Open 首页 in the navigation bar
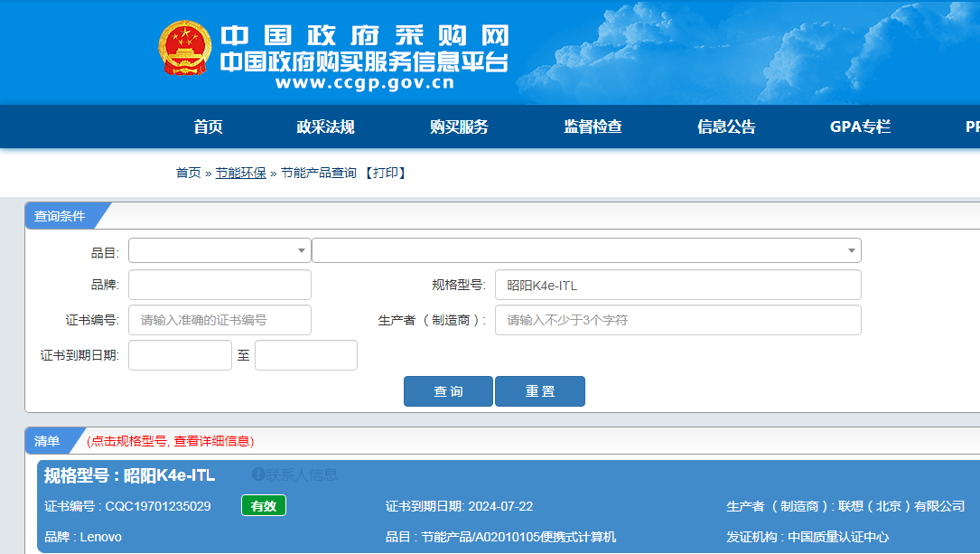The width and height of the screenshot is (980, 554). [208, 127]
